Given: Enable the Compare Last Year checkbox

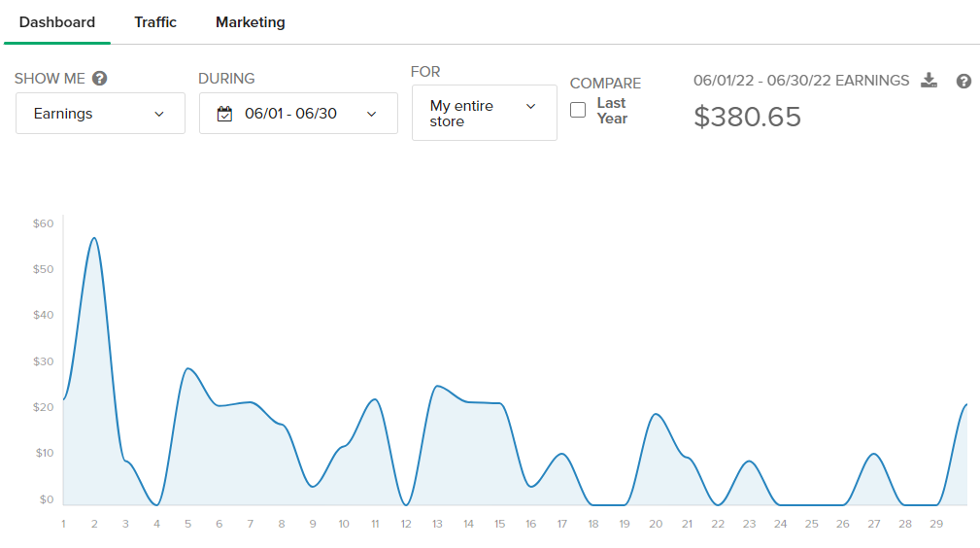Looking at the screenshot, I should coord(578,110).
